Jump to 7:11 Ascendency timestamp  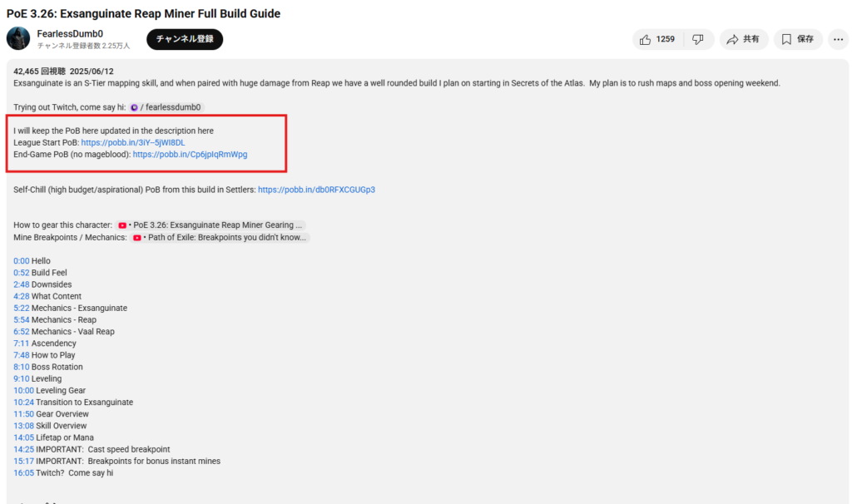click(x=21, y=343)
